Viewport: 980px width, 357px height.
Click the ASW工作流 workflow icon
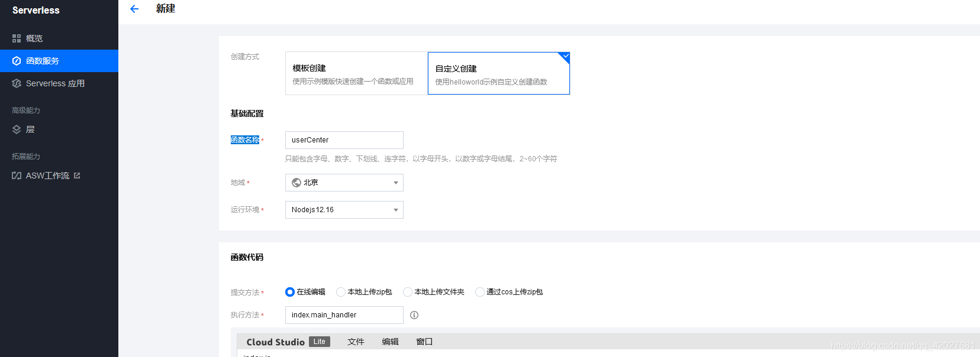pyautogui.click(x=17, y=176)
